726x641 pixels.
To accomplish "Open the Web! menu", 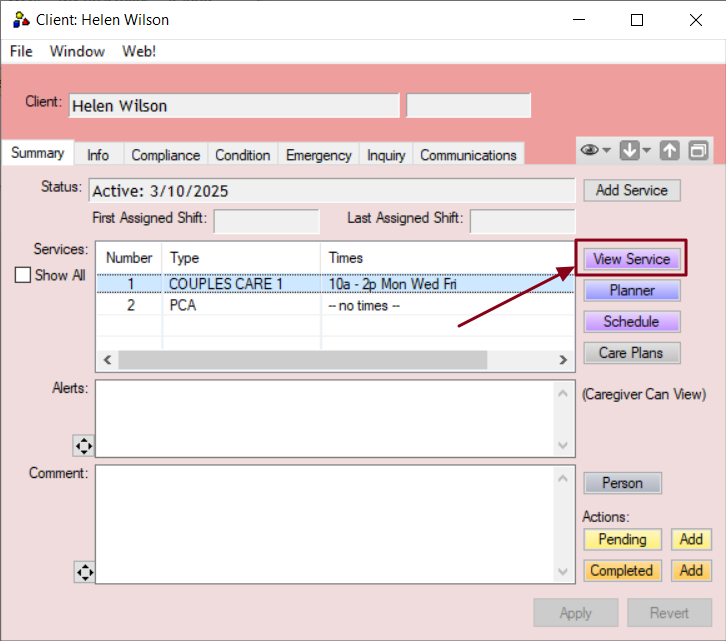I will (x=139, y=51).
